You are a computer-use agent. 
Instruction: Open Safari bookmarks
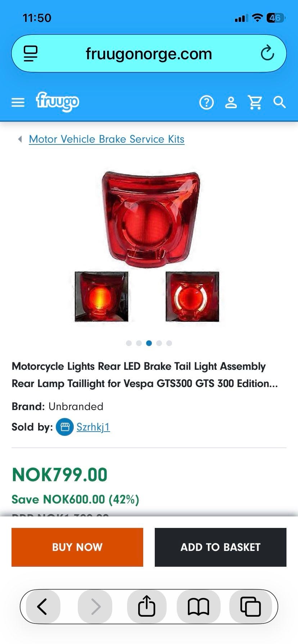coord(198,606)
